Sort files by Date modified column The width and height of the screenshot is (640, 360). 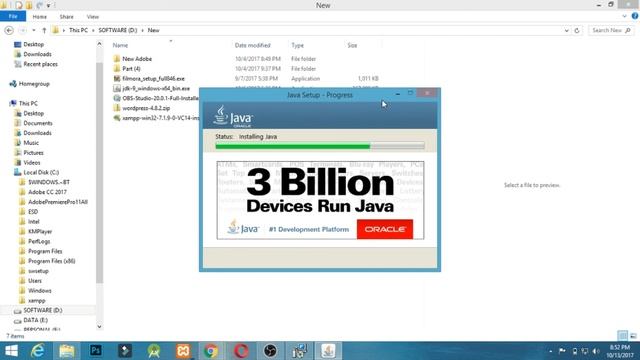click(253, 45)
